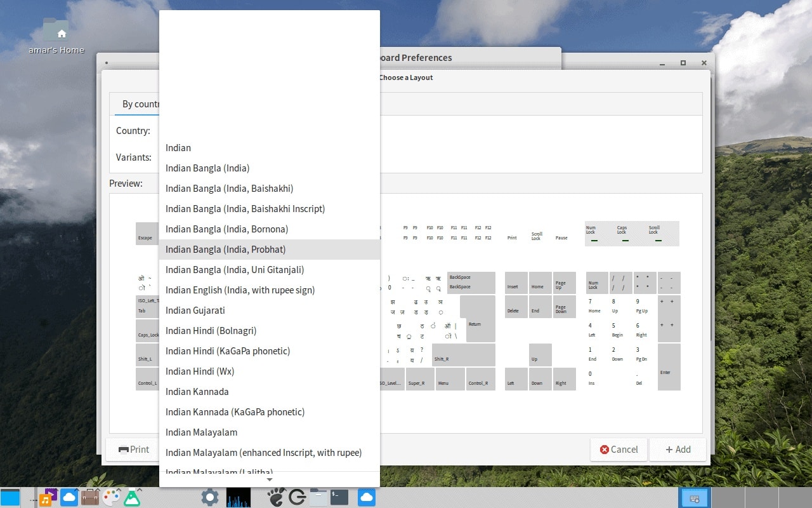Select Indian Bangla (India, Bornona)
This screenshot has height=508, width=812.
270,229
